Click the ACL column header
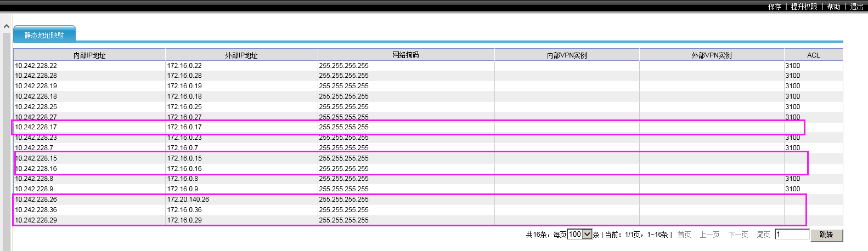The image size is (868, 251). 813,55
